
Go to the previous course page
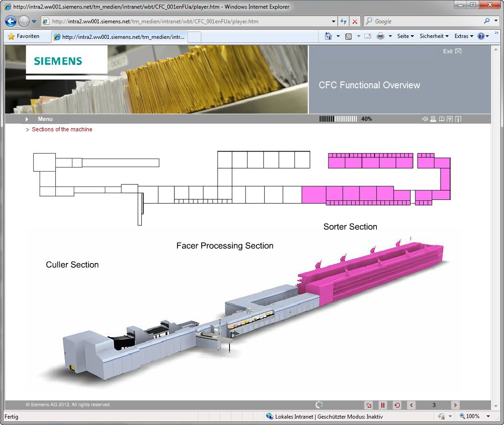tap(411, 405)
